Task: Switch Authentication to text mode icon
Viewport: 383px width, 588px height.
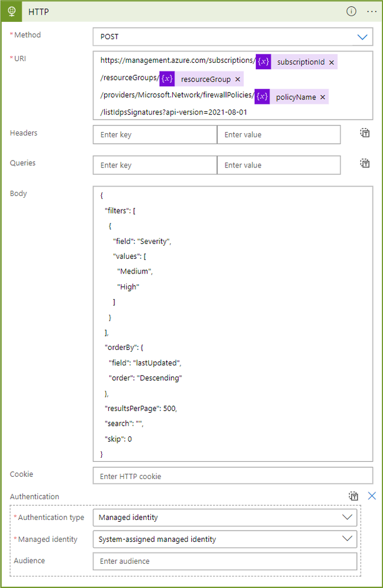Action: click(x=353, y=496)
